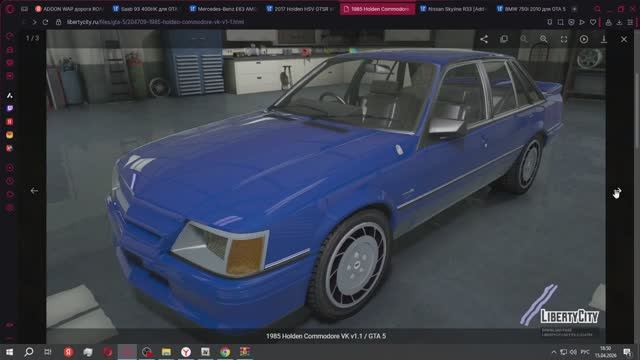
Task: Open a new browser tab with the plus
Action: [574, 9]
